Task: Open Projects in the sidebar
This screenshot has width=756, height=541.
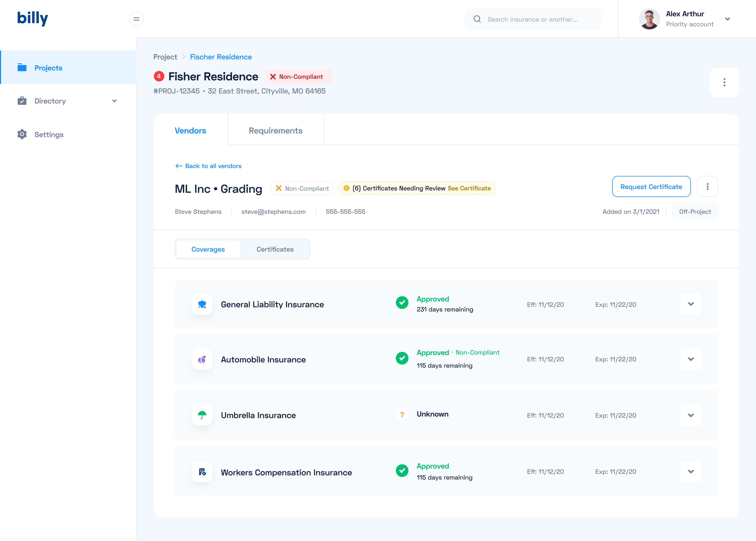Action: point(48,68)
